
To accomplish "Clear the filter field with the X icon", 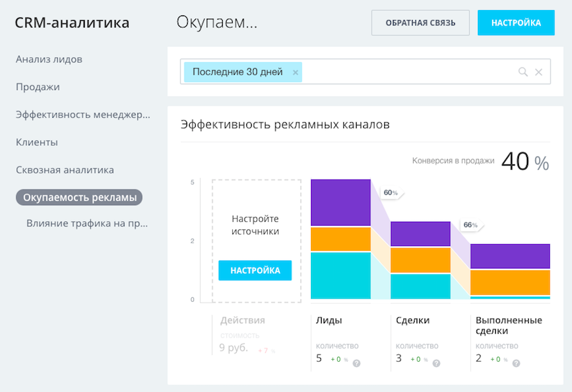I will [538, 72].
